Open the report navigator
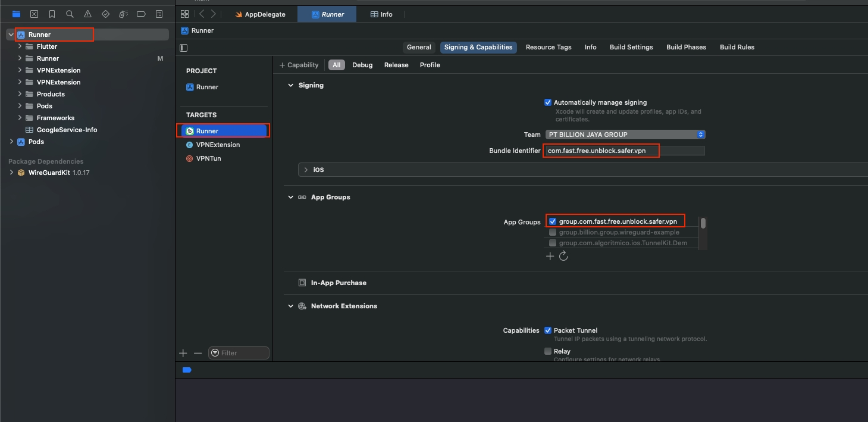The height and width of the screenshot is (422, 868). (x=159, y=14)
